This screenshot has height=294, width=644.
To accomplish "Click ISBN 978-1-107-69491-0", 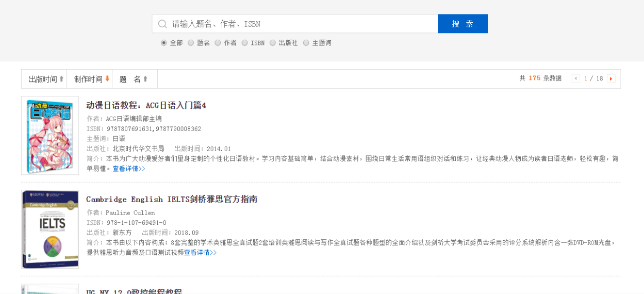I will [137, 223].
